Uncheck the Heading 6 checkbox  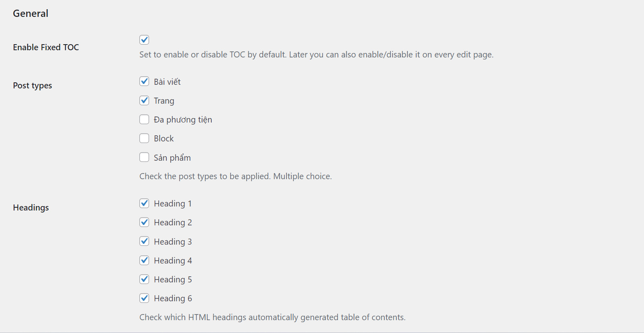144,298
